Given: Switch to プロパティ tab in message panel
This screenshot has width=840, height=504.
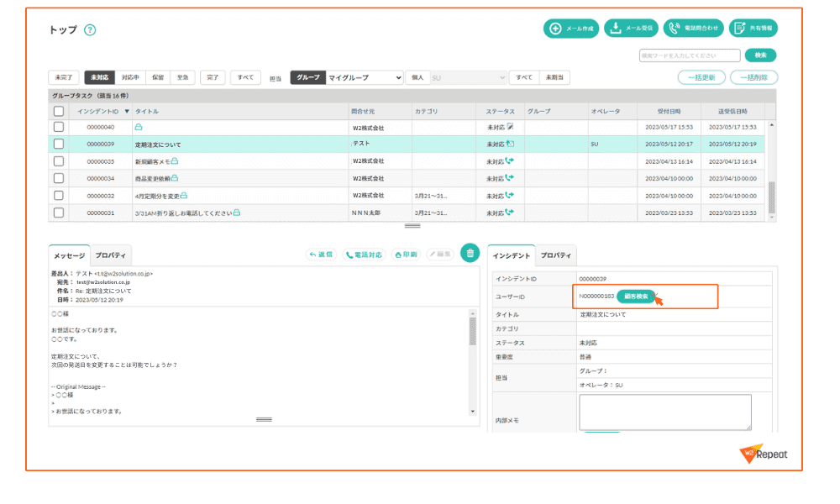Looking at the screenshot, I should pos(111,255).
